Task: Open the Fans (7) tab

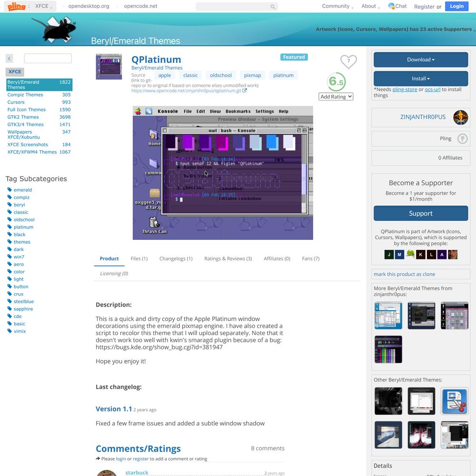Action: (310, 258)
